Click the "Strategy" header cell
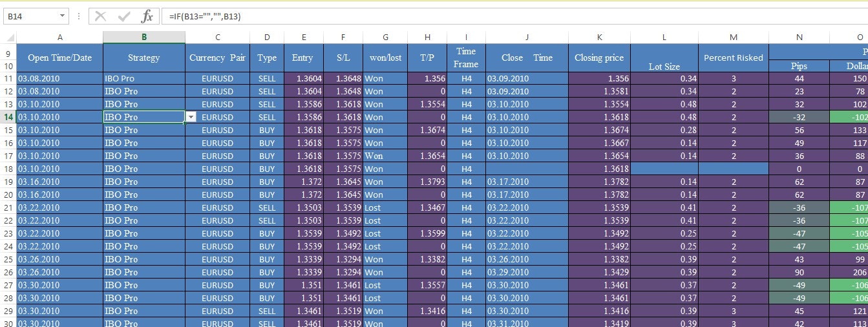This screenshot has height=327, width=868. 144,58
